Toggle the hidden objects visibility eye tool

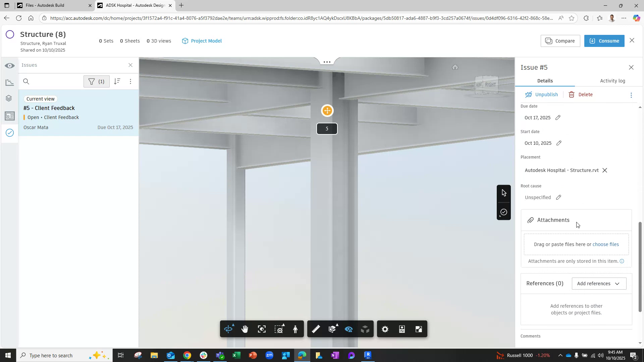coord(348,329)
